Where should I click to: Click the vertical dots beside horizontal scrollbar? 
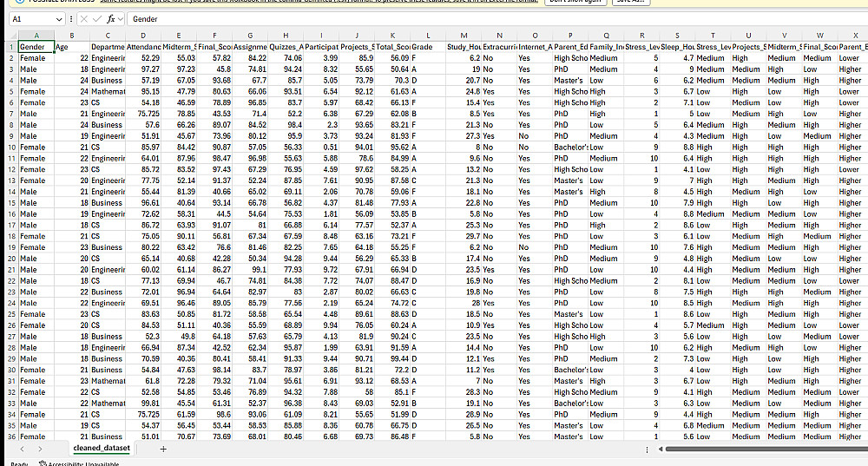pos(647,450)
